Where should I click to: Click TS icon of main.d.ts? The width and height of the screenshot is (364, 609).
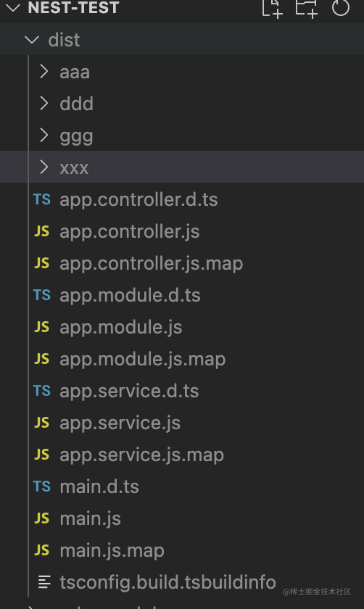pos(42,486)
